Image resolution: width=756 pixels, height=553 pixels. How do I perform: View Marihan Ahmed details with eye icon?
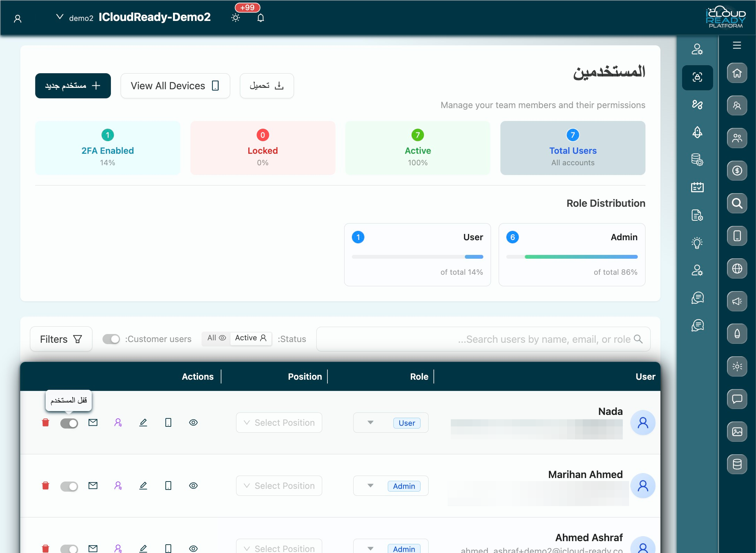pos(194,486)
